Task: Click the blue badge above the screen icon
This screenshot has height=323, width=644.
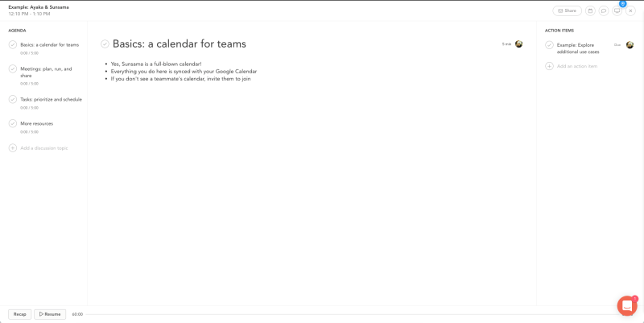Action: coord(622,4)
